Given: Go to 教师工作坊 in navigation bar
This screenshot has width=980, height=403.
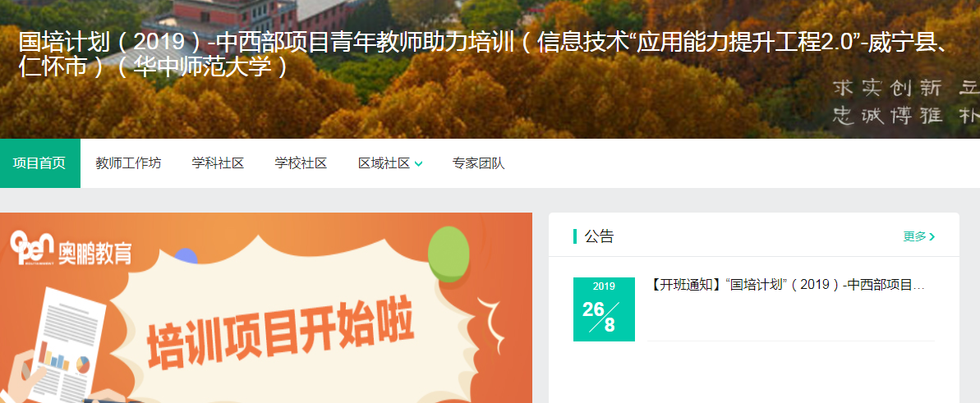Looking at the screenshot, I should coord(128,163).
